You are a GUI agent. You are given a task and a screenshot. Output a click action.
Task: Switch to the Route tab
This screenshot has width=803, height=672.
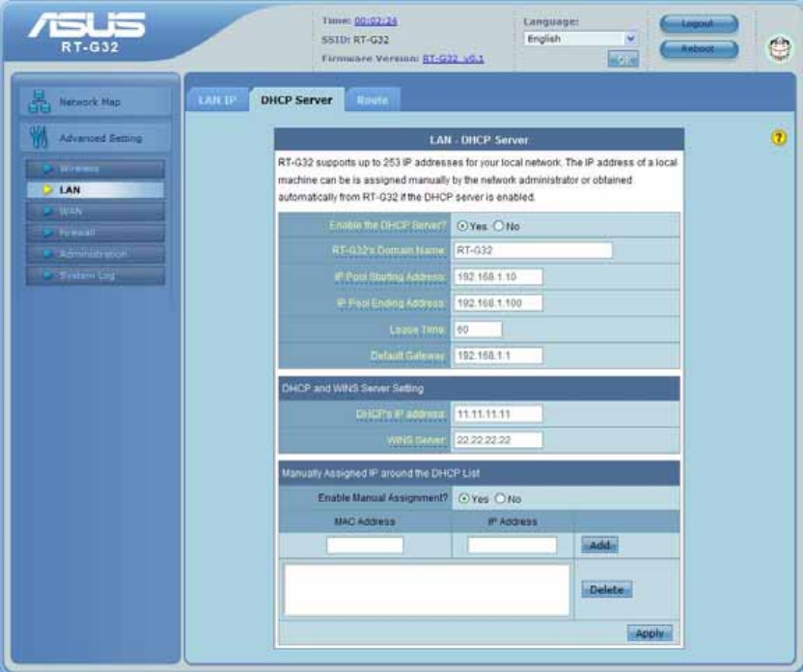coord(373,100)
